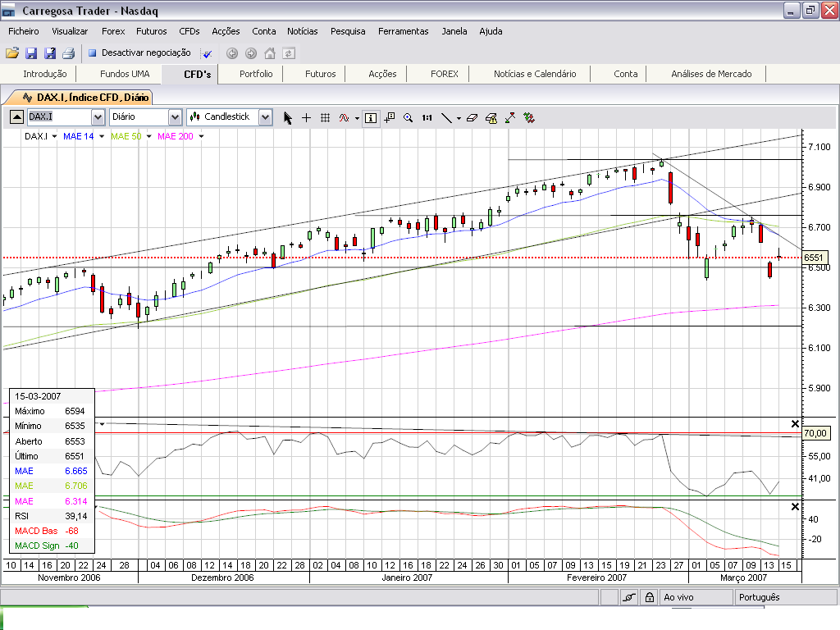Select the trend line drawing tool

pyautogui.click(x=446, y=118)
